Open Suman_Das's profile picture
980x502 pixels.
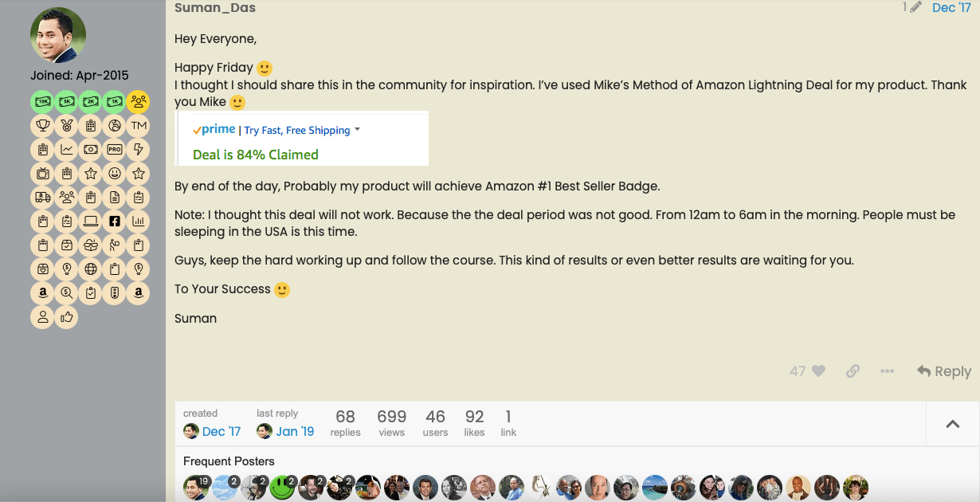pyautogui.click(x=58, y=36)
